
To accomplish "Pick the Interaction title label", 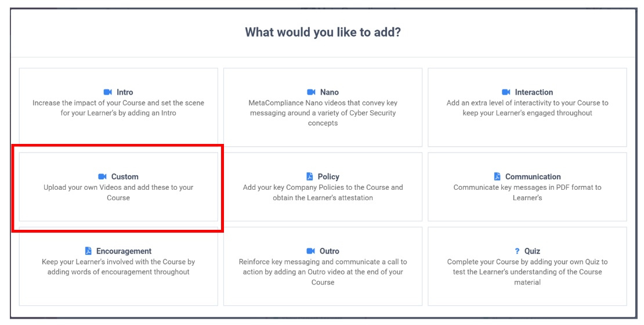I will tap(534, 92).
